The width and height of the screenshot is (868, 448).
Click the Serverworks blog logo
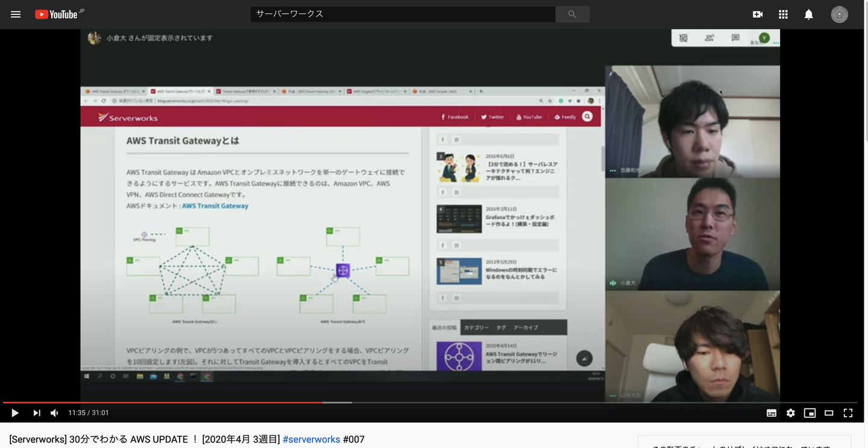[128, 117]
